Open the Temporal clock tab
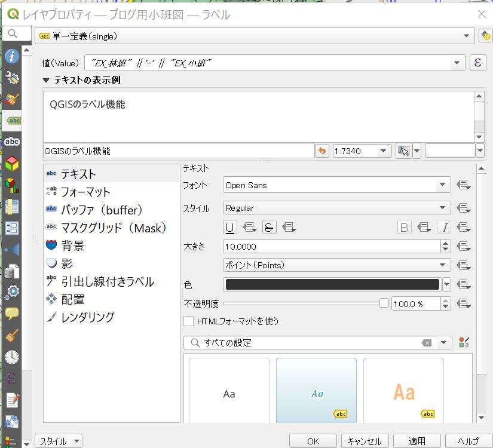The width and height of the screenshot is (493, 448). coord(12,357)
